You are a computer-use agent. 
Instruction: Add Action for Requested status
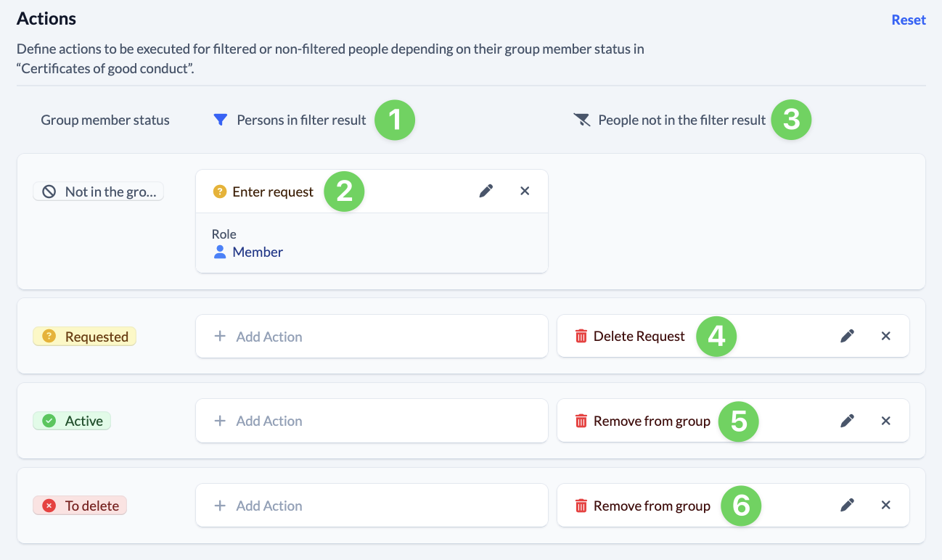(x=371, y=337)
